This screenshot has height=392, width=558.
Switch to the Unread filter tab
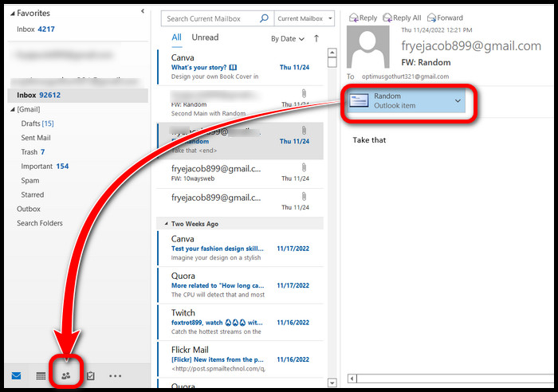206,37
